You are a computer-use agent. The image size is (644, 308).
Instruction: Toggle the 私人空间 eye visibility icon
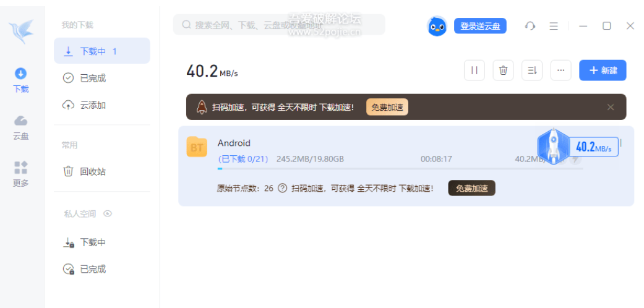tap(108, 213)
